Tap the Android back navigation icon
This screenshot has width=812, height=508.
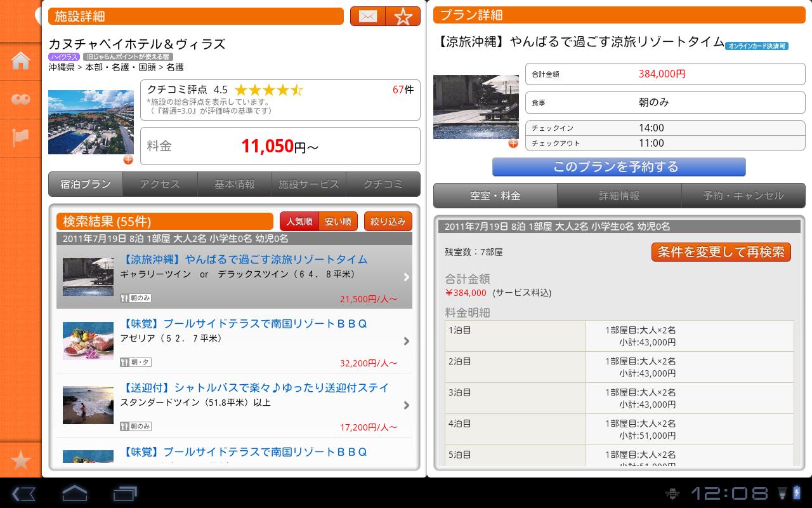click(x=23, y=493)
